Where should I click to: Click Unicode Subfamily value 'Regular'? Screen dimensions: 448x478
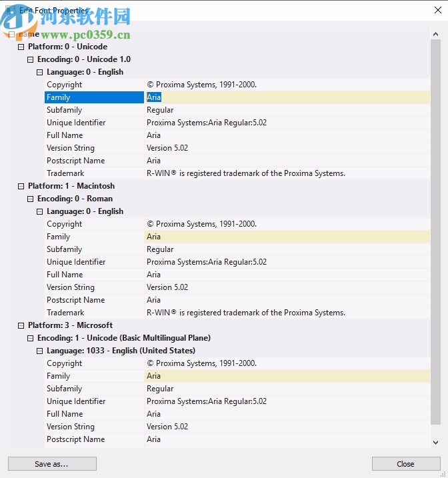coord(160,110)
